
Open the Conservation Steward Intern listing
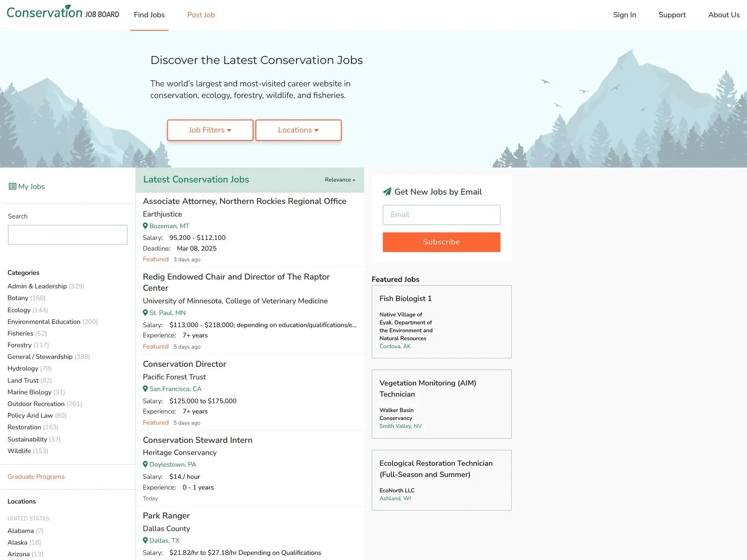[197, 440]
